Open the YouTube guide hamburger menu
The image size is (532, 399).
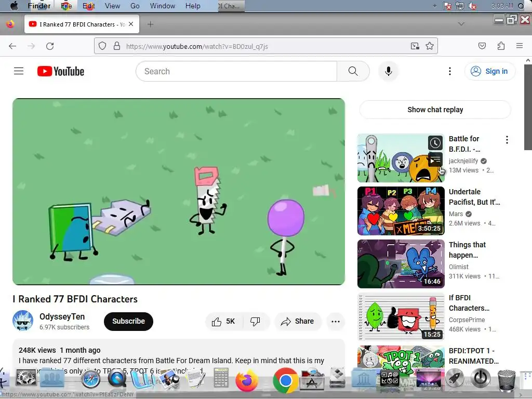[x=19, y=71]
